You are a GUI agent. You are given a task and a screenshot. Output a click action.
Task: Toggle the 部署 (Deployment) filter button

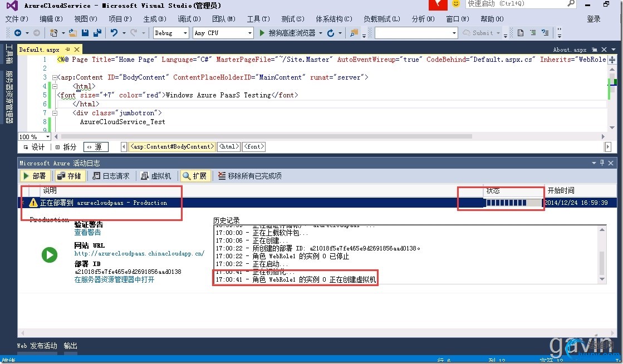tap(35, 176)
